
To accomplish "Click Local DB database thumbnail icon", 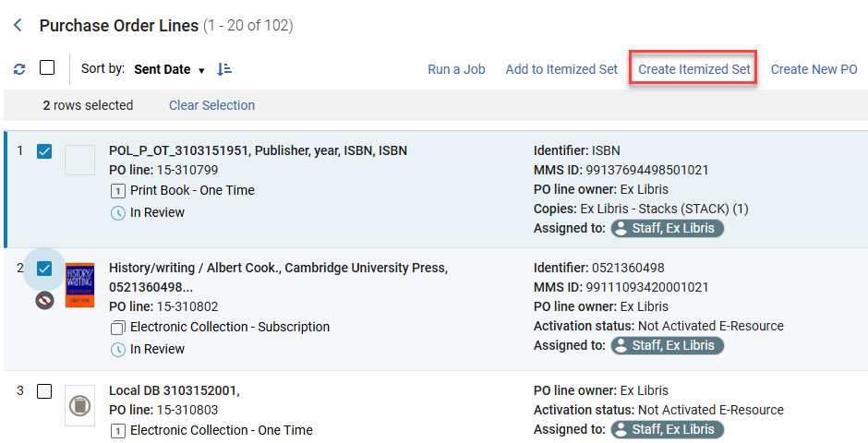I will pos(79,405).
